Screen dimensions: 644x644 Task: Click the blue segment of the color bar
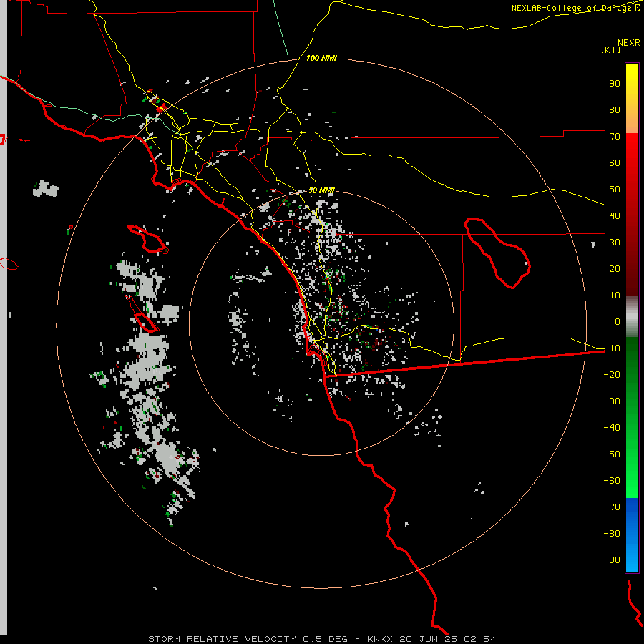[x=632, y=535]
